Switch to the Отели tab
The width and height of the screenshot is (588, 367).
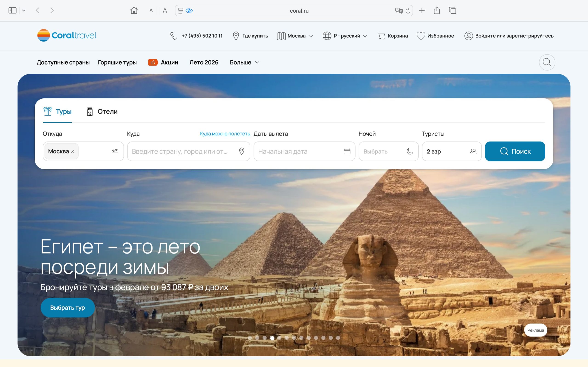pos(102,111)
